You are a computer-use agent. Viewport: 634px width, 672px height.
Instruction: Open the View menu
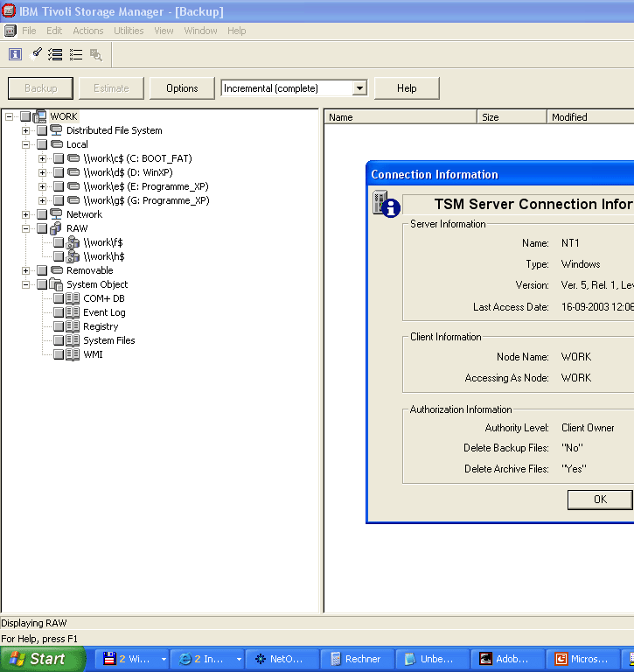(x=164, y=31)
